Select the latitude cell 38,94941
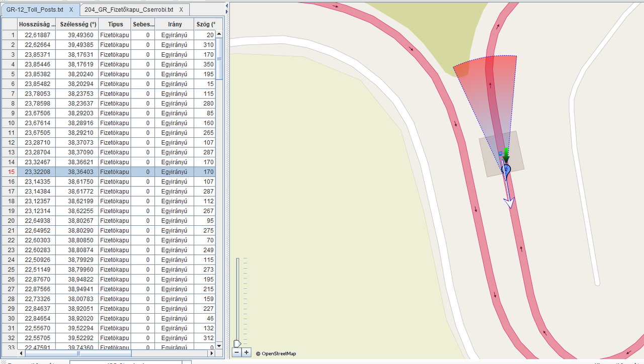Screen dimensions: 644x364 (76, 290)
